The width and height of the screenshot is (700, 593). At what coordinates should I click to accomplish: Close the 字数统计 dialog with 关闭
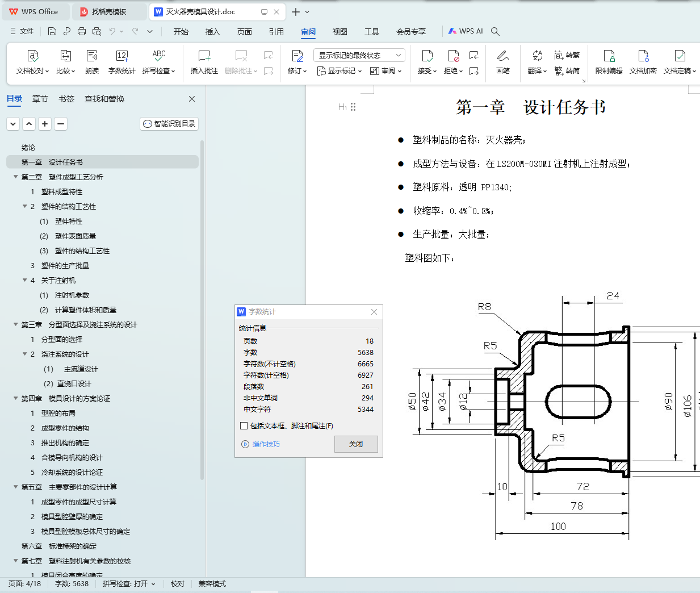tap(356, 444)
